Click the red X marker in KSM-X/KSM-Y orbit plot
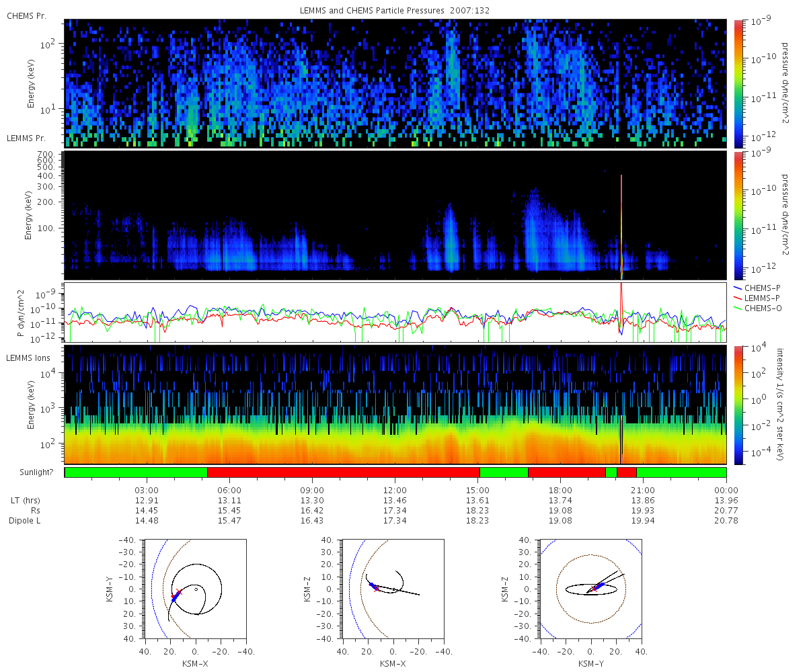Viewport: 807px width, 672px height. click(x=178, y=593)
